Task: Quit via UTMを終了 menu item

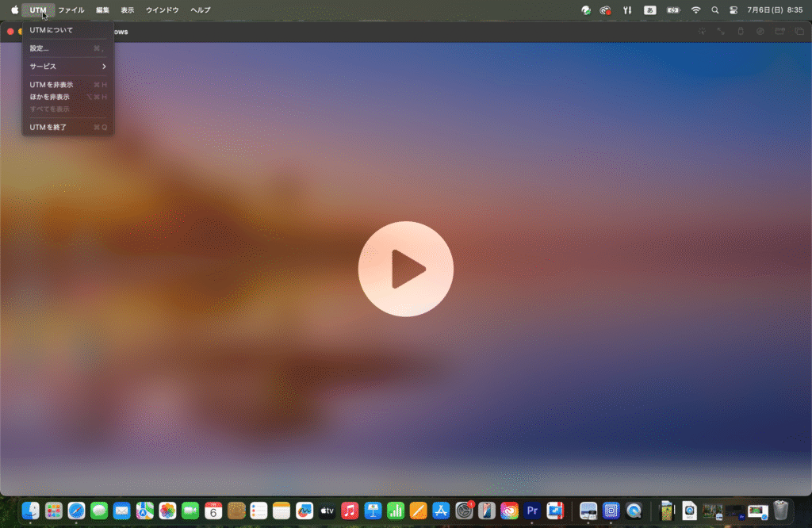Action: click(48, 127)
